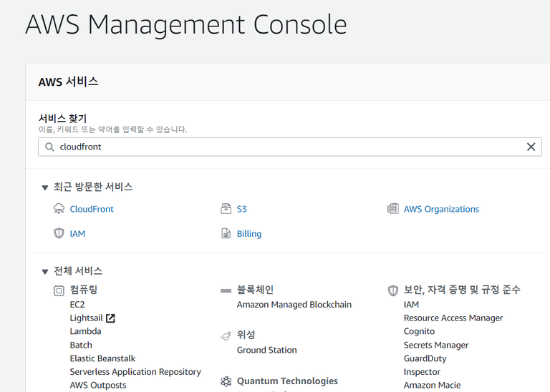Image resolution: width=550 pixels, height=392 pixels.
Task: Open IAM under the security category
Action: tap(411, 305)
